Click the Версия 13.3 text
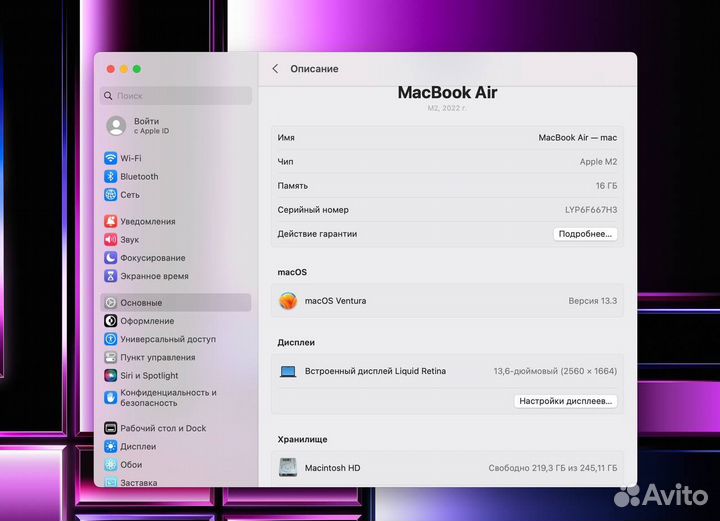 [593, 301]
